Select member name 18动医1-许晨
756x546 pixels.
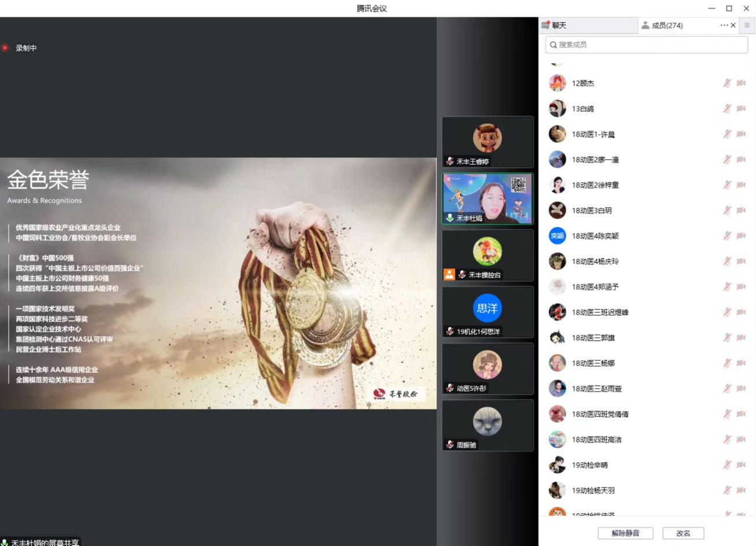[593, 134]
